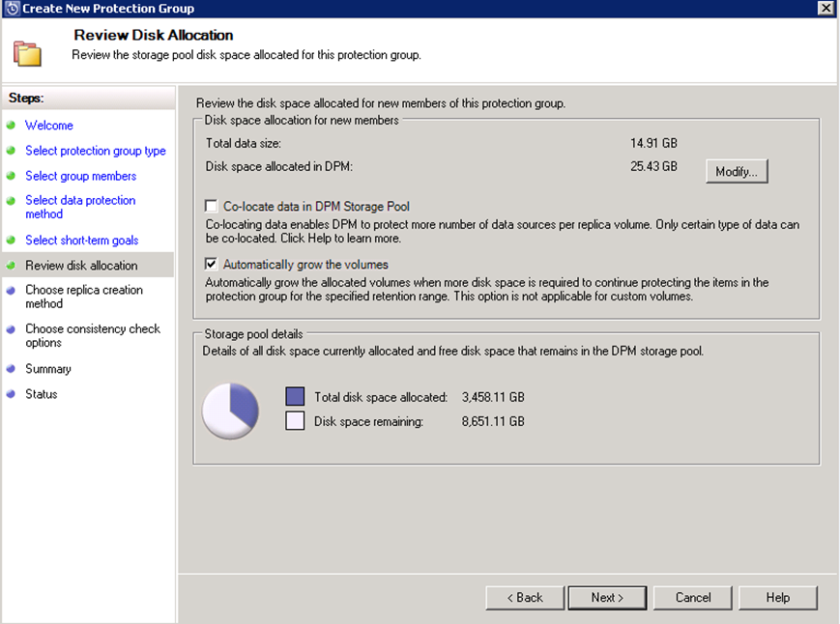Open Help for this wizard page
The image size is (840, 624).
pyautogui.click(x=778, y=597)
